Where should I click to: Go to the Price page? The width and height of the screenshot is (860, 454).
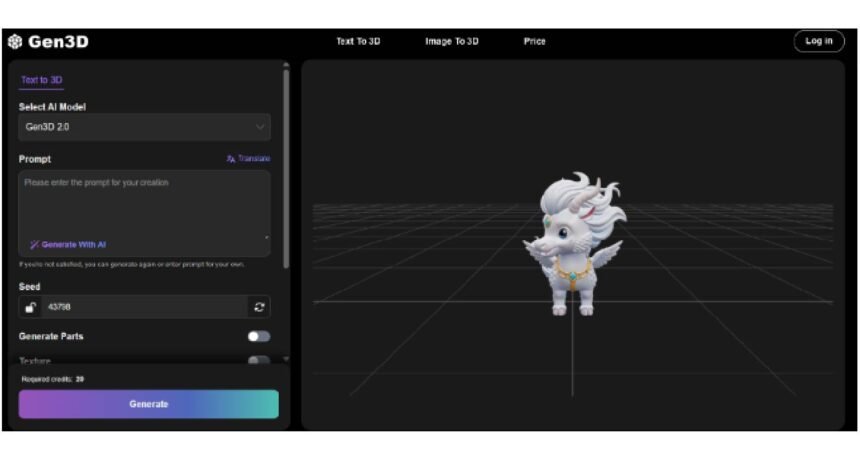pos(534,41)
